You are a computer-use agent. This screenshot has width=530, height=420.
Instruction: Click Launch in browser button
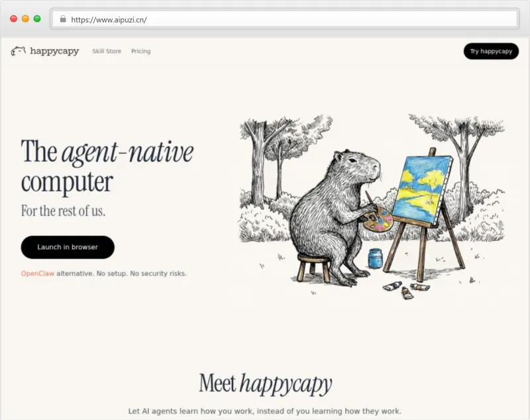pos(68,247)
